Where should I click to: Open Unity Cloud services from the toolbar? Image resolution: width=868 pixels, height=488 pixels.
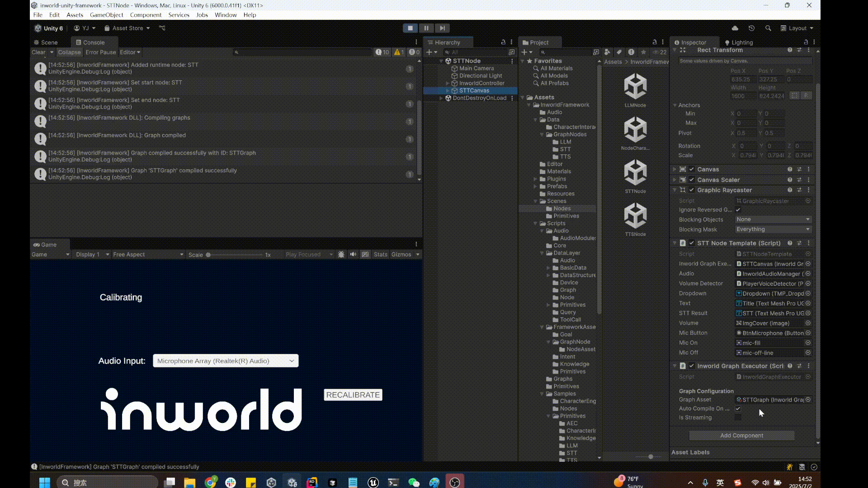(735, 28)
